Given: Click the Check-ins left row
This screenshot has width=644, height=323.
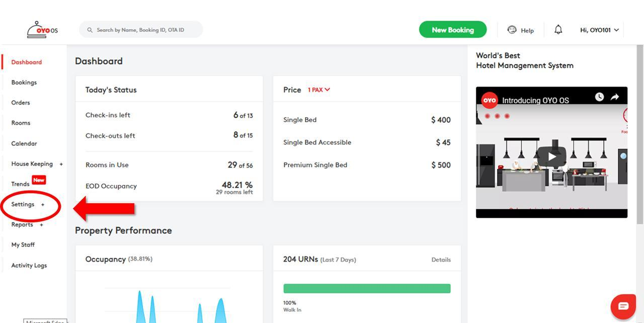Looking at the screenshot, I should (x=169, y=115).
